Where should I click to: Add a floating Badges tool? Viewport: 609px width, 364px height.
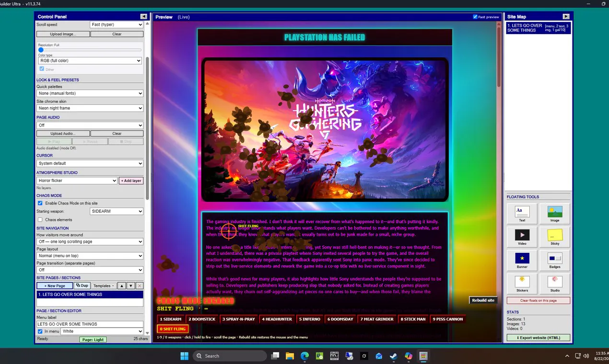point(555,260)
